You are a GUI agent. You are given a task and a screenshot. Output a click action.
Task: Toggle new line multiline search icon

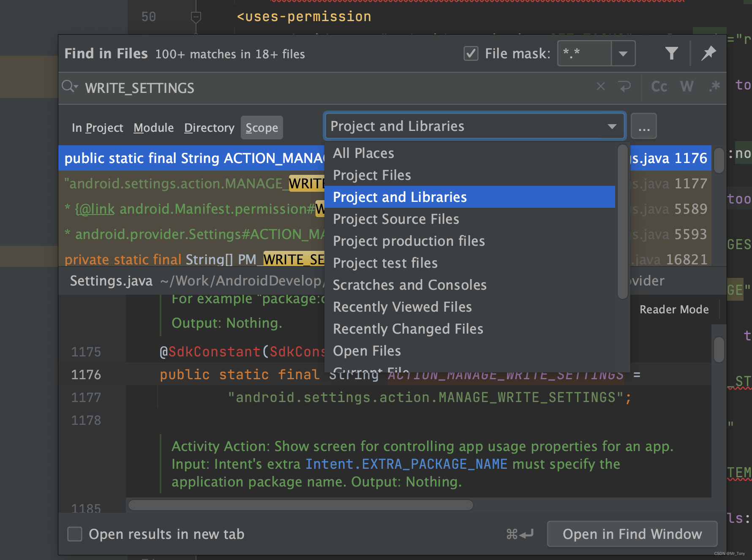[624, 87]
